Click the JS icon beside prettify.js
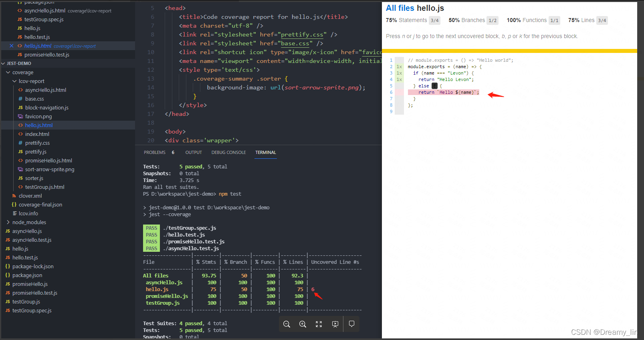Screen dimensions: 644x340 pos(20,152)
